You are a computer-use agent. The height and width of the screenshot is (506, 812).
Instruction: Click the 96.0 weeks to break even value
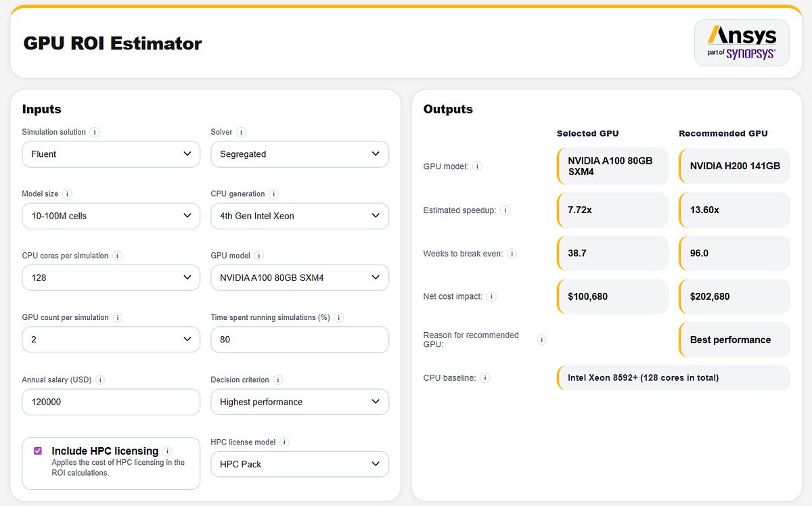(734, 254)
